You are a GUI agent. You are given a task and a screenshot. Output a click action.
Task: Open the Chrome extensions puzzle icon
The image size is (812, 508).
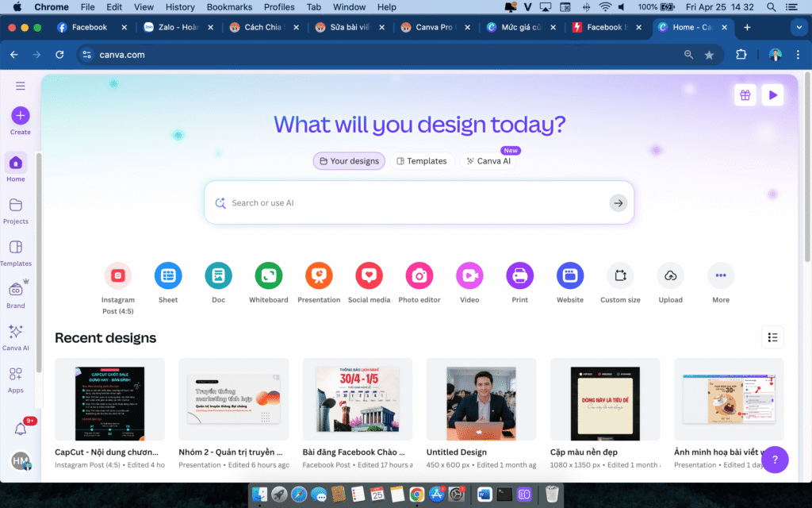[741, 55]
